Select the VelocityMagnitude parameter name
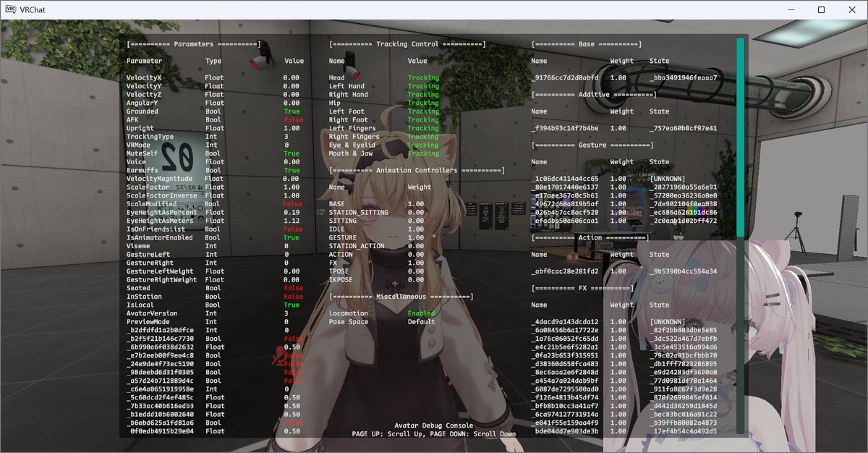Viewport: 868px width, 453px height. click(x=160, y=179)
